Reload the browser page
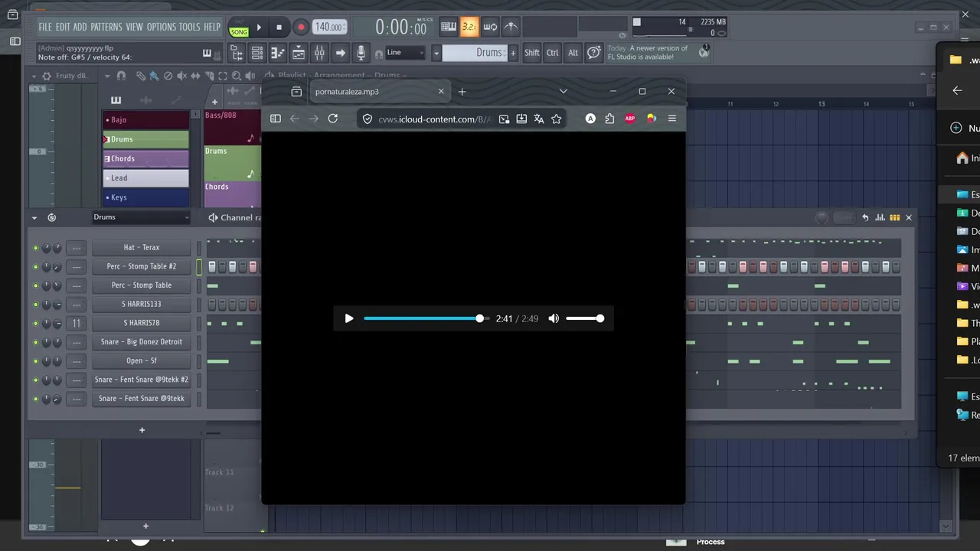The width and height of the screenshot is (980, 551). [333, 119]
